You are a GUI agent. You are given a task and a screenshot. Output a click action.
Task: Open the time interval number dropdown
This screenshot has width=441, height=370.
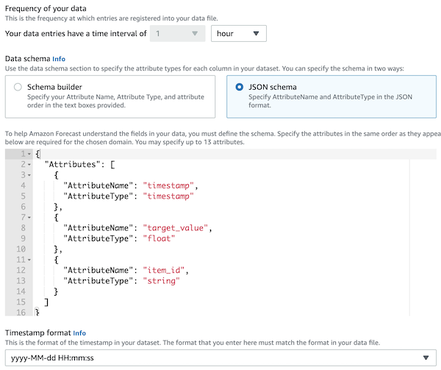pos(177,33)
